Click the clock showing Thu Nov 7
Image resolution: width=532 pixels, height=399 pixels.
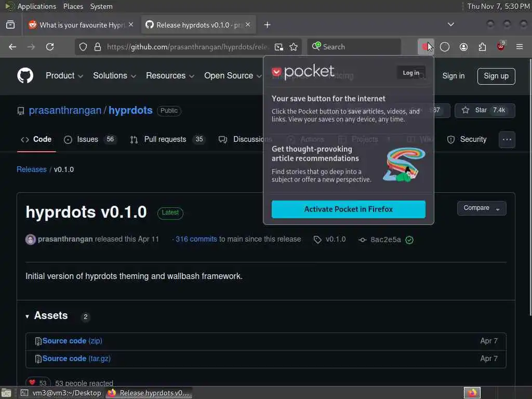[498, 6]
